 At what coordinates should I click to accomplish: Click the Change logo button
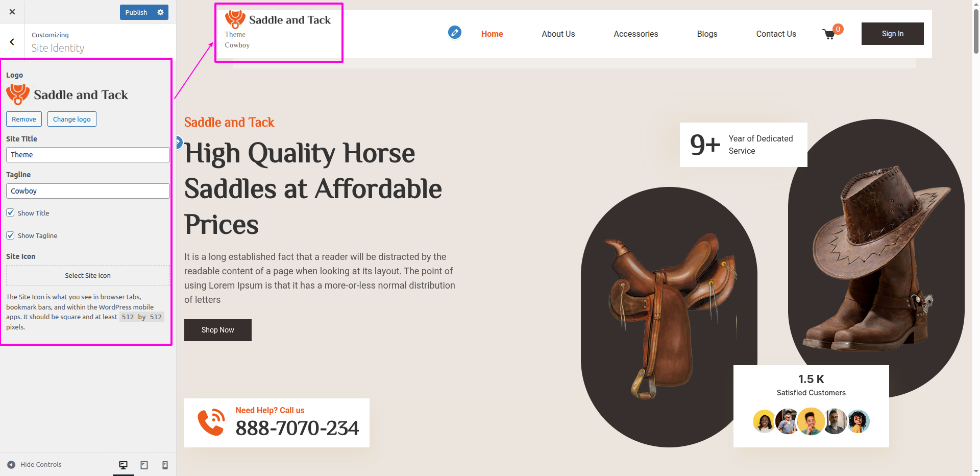[x=72, y=119]
